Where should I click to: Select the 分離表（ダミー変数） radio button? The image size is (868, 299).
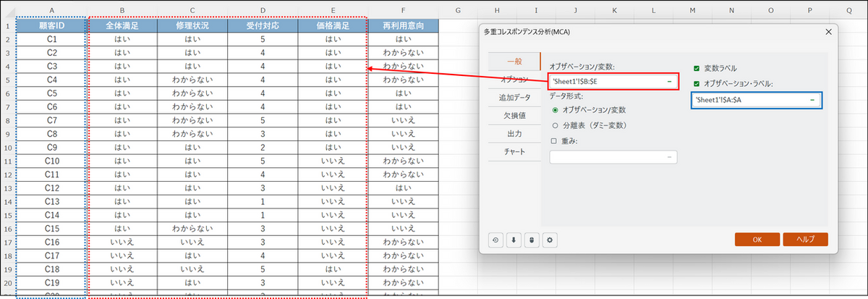555,125
